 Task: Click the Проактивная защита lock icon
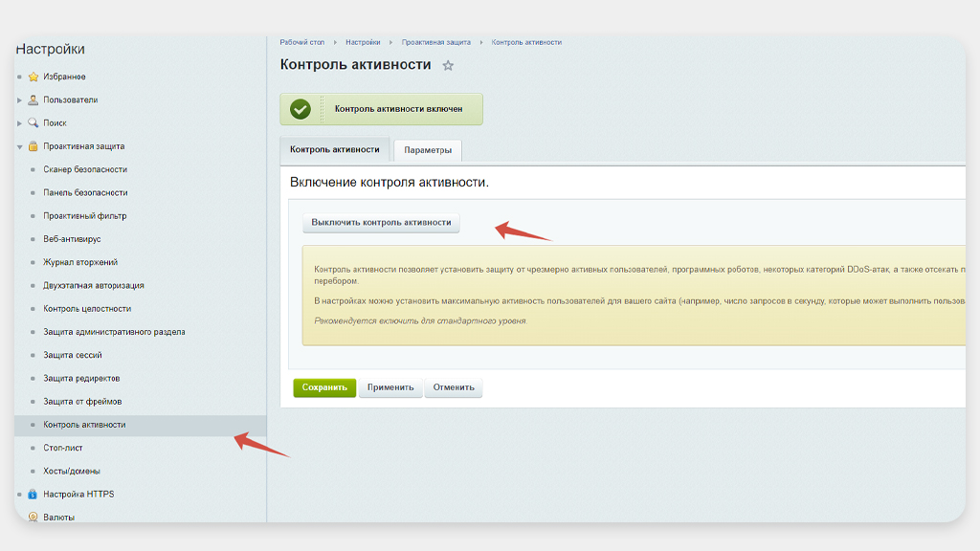pyautogui.click(x=33, y=146)
